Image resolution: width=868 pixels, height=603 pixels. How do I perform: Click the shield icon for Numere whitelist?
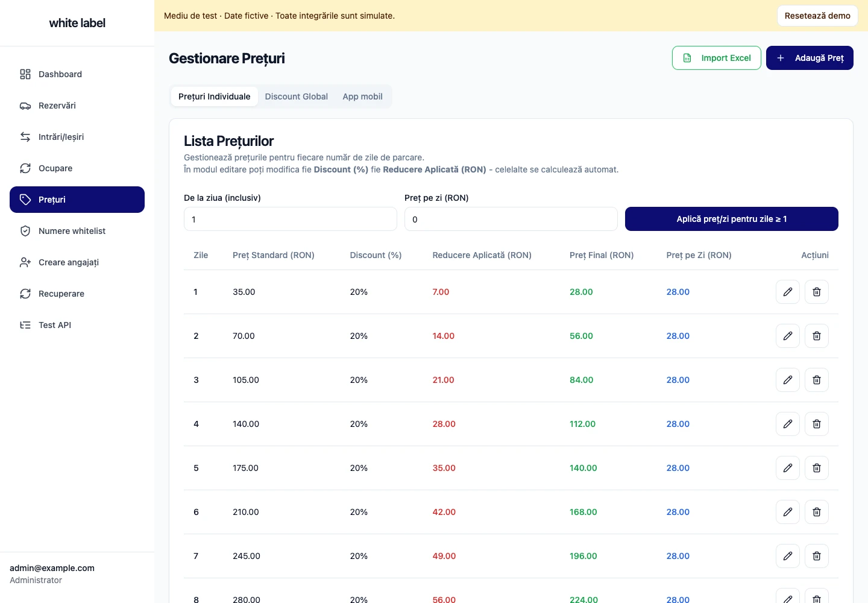click(x=25, y=231)
